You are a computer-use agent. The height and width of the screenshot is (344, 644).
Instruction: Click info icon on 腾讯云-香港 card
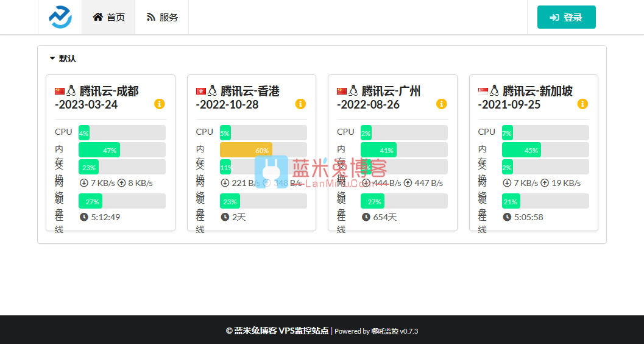[x=300, y=104]
